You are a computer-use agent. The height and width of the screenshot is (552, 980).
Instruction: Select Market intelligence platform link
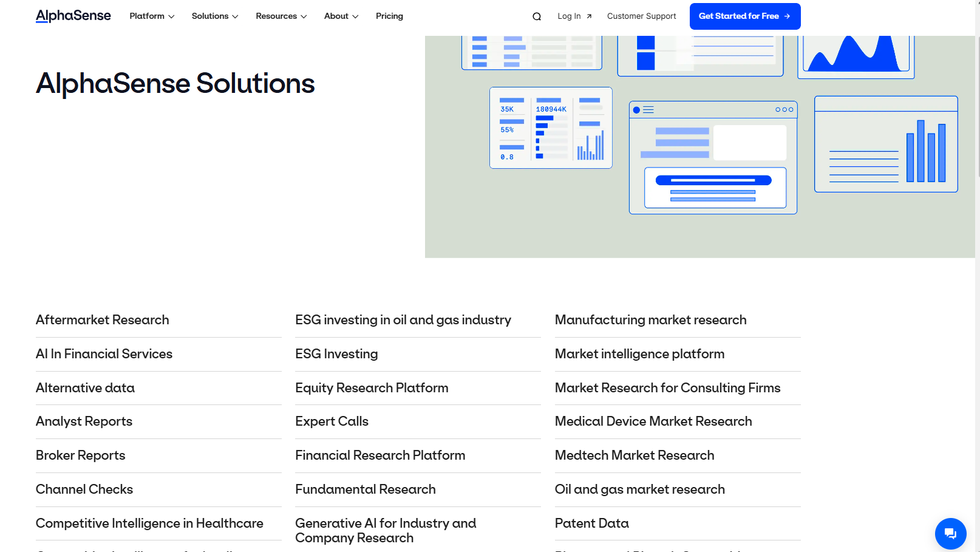click(639, 354)
